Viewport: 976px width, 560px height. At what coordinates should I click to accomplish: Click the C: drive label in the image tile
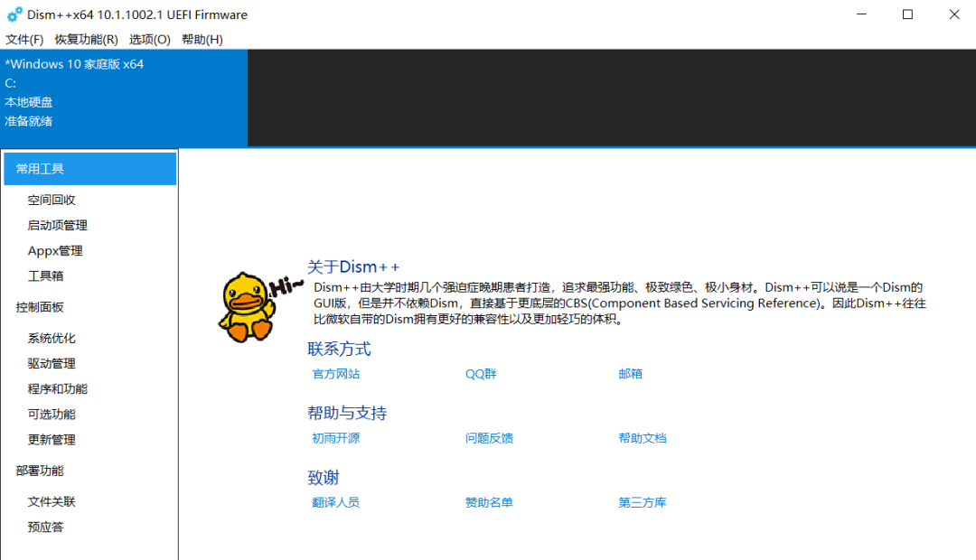coord(11,83)
